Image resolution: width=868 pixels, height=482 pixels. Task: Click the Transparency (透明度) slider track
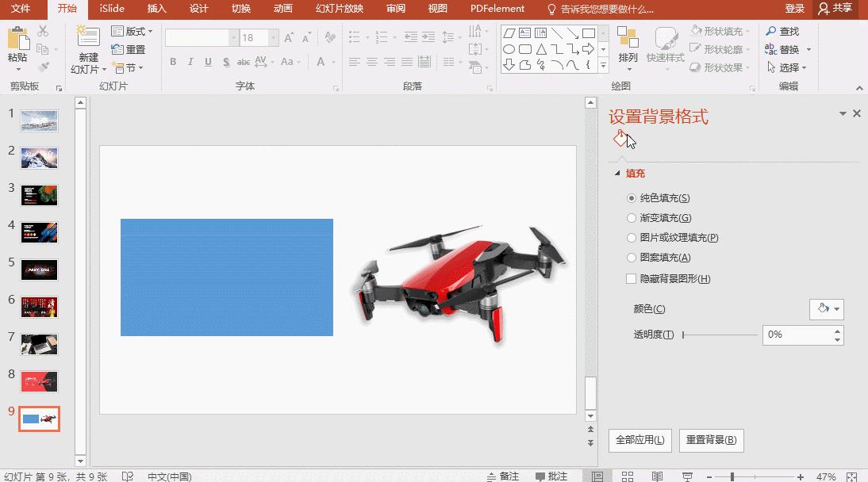[x=720, y=335]
